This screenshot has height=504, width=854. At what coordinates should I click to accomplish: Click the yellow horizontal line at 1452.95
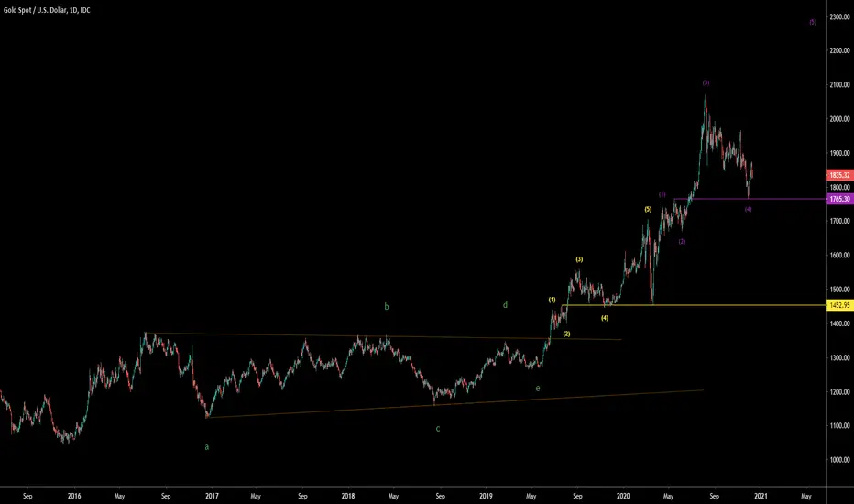694,305
